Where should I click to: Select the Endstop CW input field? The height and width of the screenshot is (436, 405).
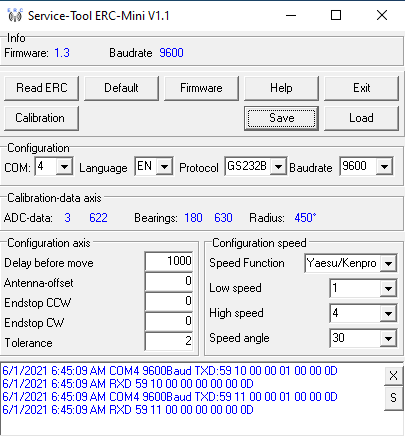(169, 321)
